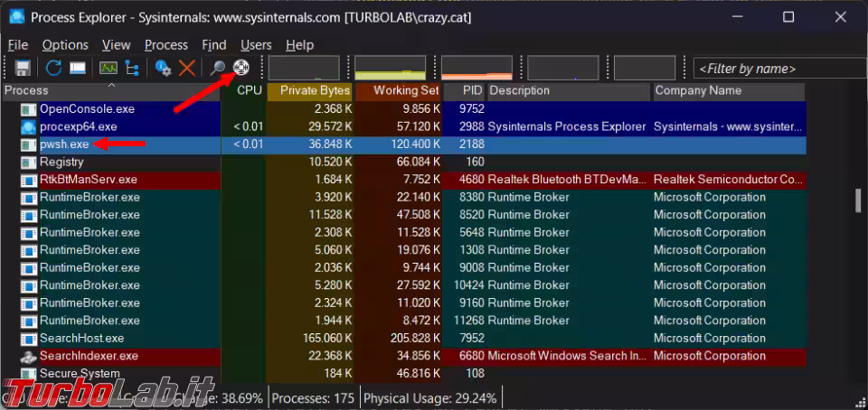This screenshot has height=410, width=868.
Task: Open the View menu
Action: [117, 45]
